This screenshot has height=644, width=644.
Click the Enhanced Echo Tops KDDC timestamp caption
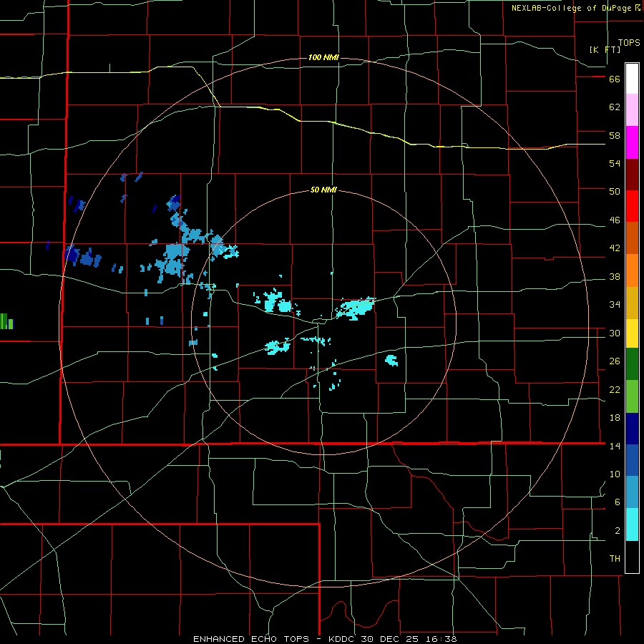pyautogui.click(x=324, y=639)
